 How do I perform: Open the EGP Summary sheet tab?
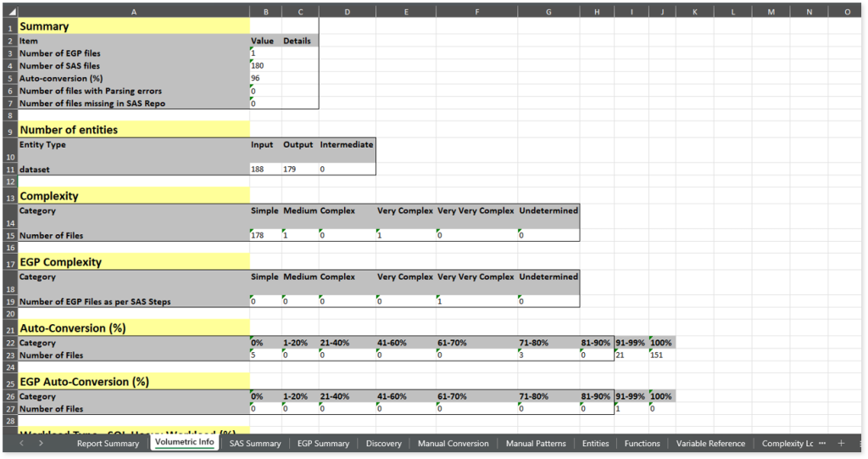tap(323, 443)
